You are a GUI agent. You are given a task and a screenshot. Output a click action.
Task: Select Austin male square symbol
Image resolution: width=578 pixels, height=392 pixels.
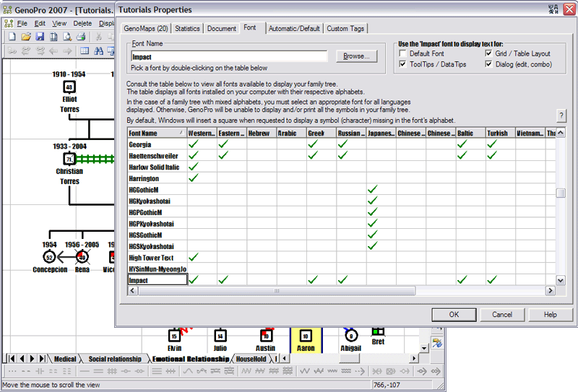(266, 336)
